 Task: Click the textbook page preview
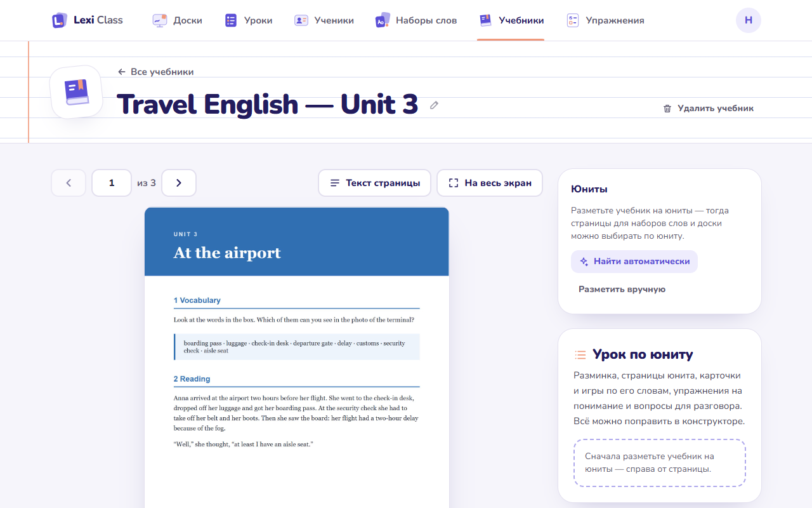[297, 358]
